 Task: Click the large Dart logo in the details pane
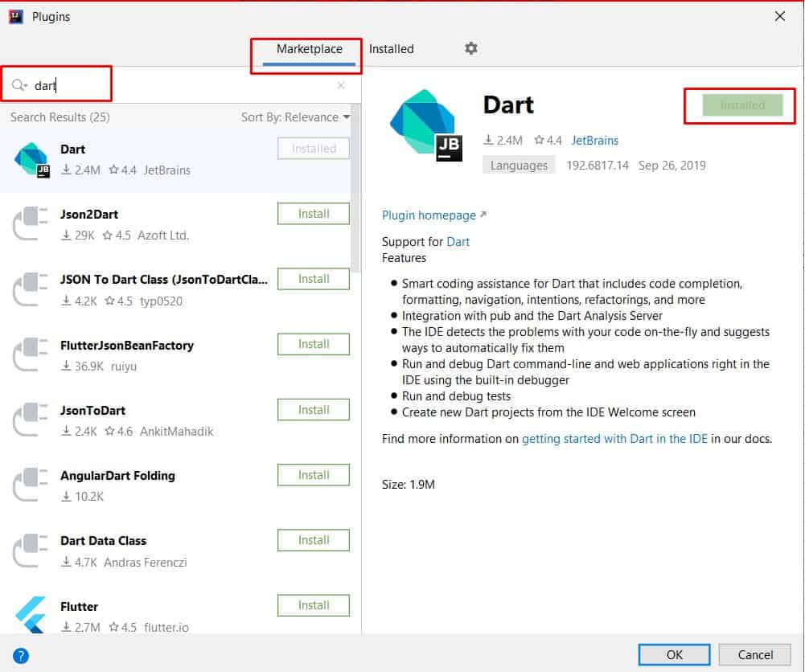coord(426,125)
